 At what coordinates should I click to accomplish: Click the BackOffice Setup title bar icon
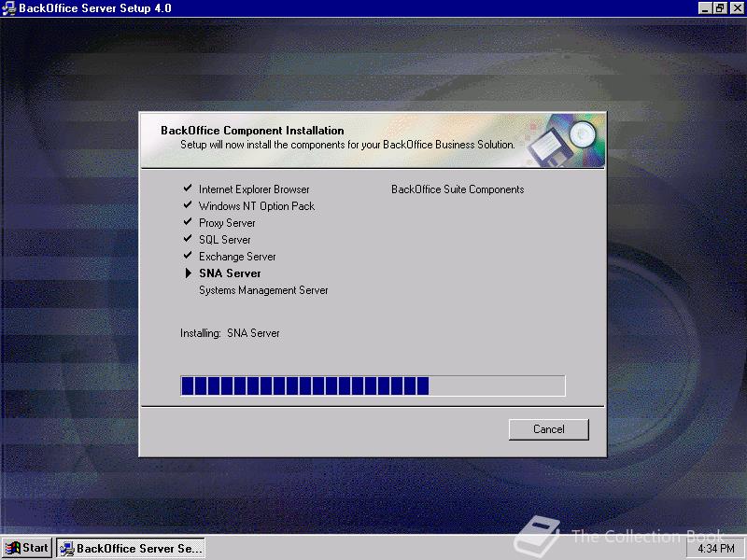[9, 8]
